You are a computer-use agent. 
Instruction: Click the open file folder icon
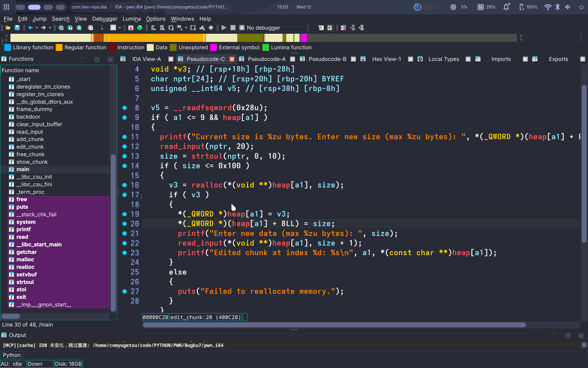tap(8, 28)
